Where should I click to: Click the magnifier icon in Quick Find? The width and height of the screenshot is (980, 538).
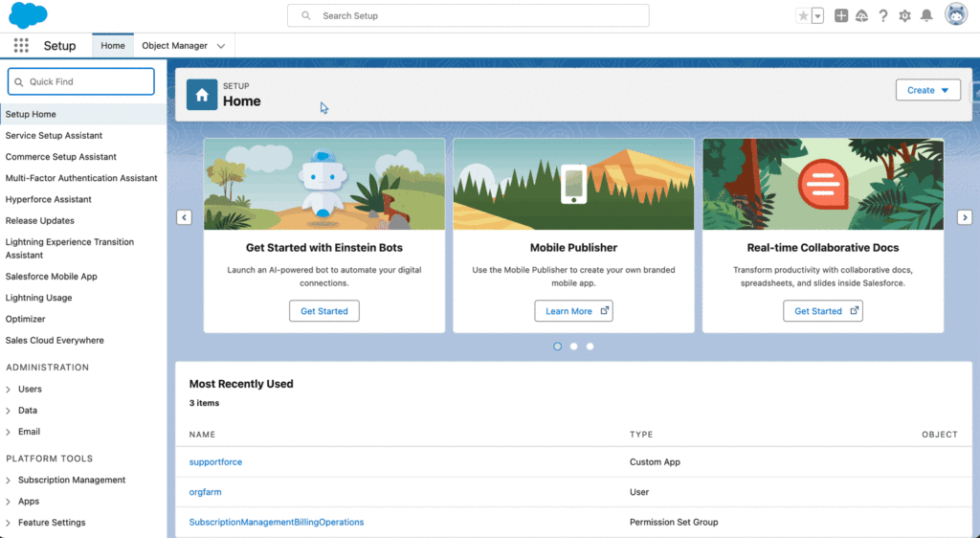point(19,82)
